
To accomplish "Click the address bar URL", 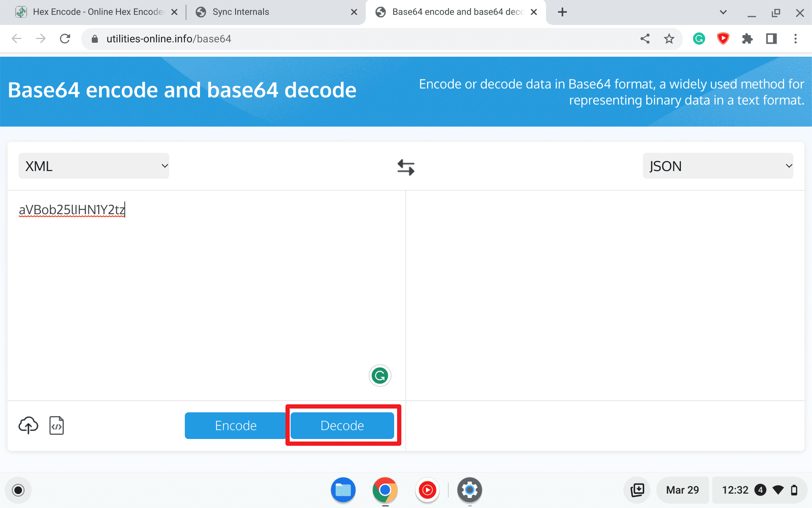I will point(169,39).
